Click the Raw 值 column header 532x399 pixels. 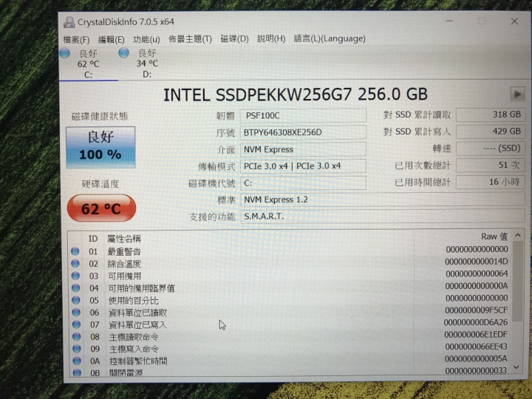[x=494, y=236]
